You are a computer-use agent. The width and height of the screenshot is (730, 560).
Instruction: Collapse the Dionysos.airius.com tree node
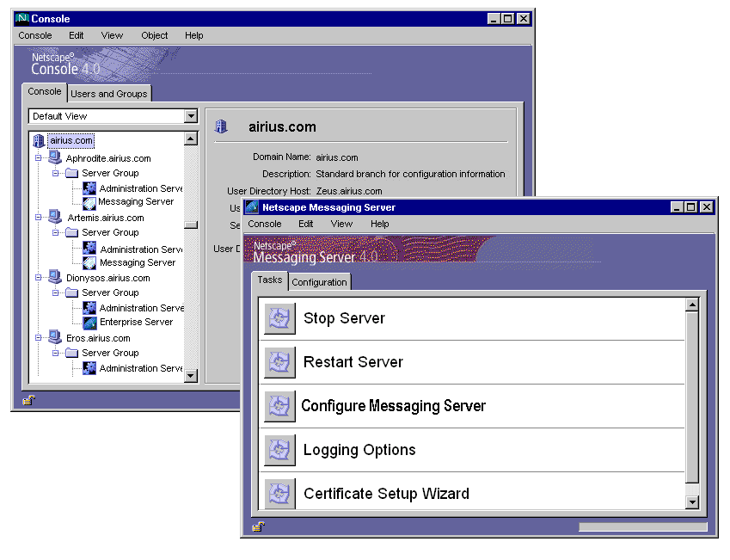click(x=38, y=277)
